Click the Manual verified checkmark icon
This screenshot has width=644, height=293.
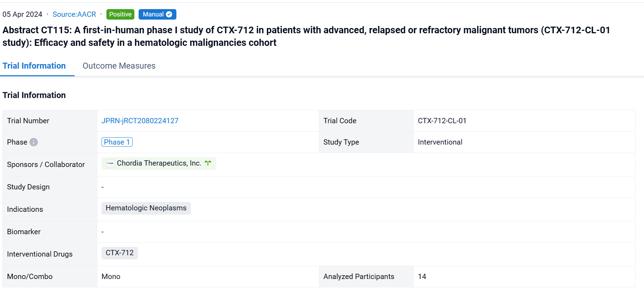point(169,14)
